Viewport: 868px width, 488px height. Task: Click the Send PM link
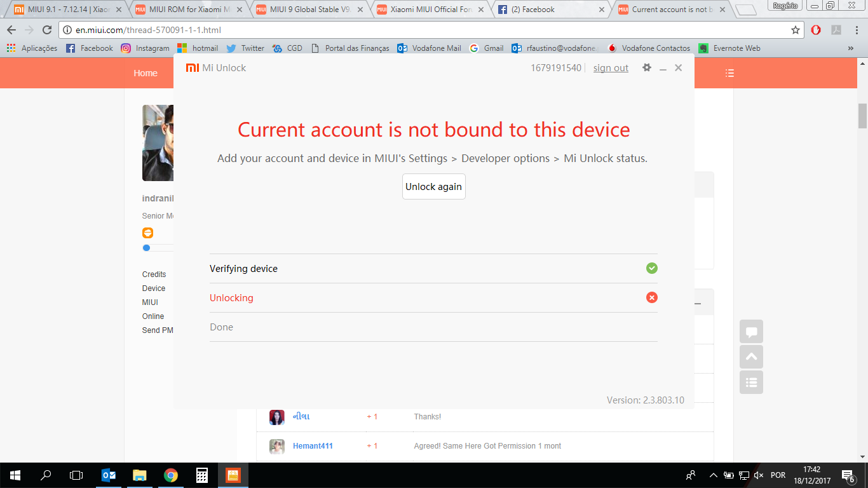pyautogui.click(x=158, y=330)
